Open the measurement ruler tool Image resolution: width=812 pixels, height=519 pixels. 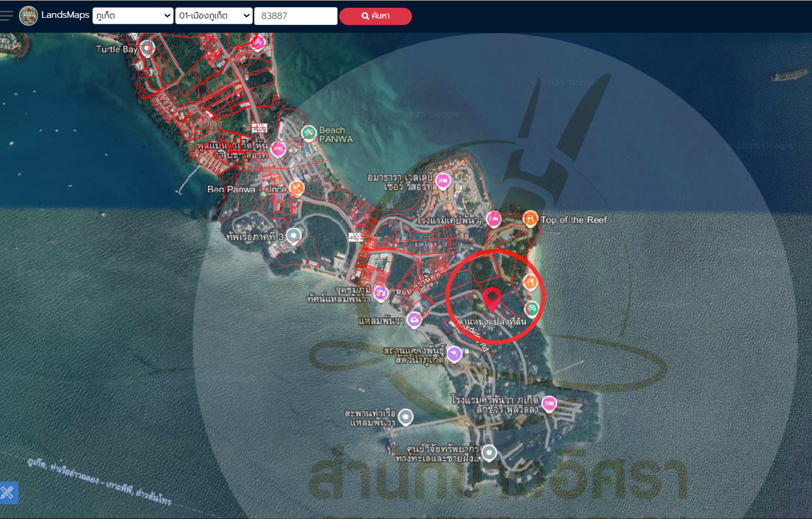[x=8, y=492]
